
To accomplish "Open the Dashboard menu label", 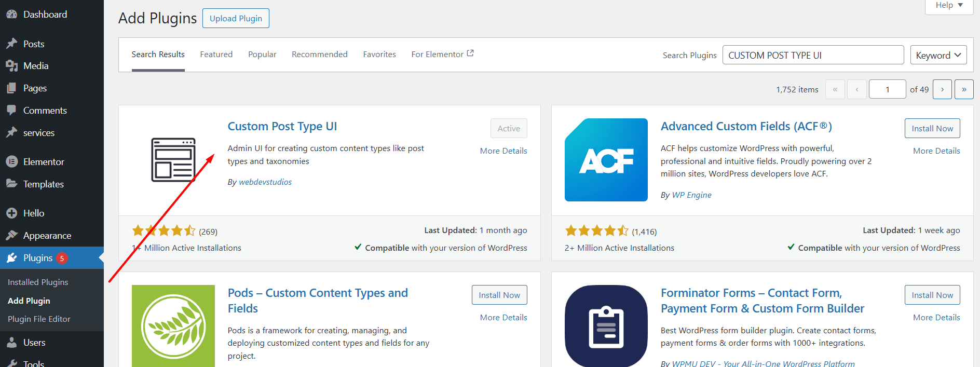I will click(45, 15).
